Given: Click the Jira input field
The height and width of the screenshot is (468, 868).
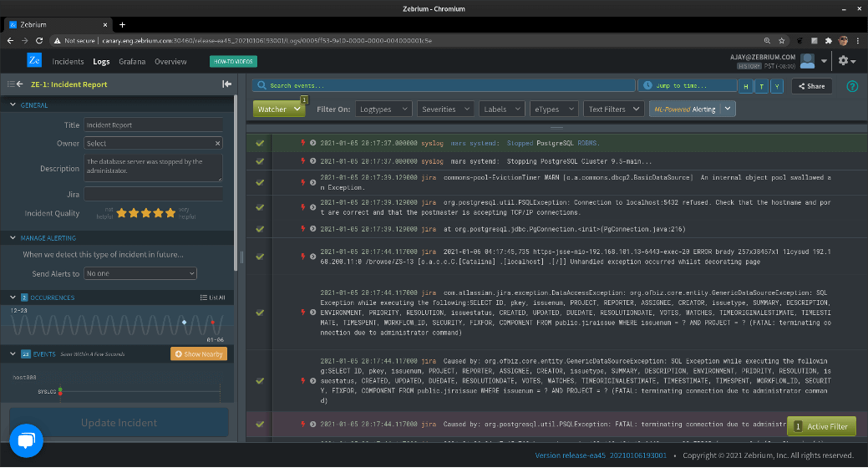Looking at the screenshot, I should pos(154,194).
